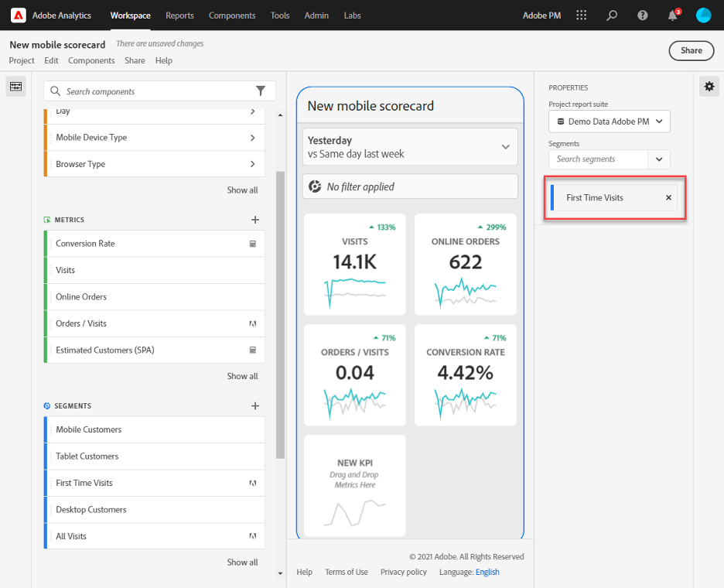Add a new metric with plus icon
The width and height of the screenshot is (724, 588).
tap(255, 220)
